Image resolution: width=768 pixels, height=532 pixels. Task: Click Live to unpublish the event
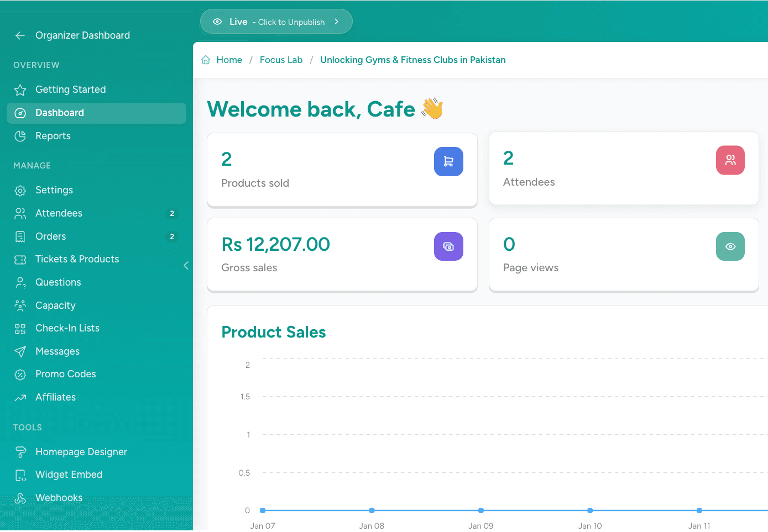pos(276,22)
